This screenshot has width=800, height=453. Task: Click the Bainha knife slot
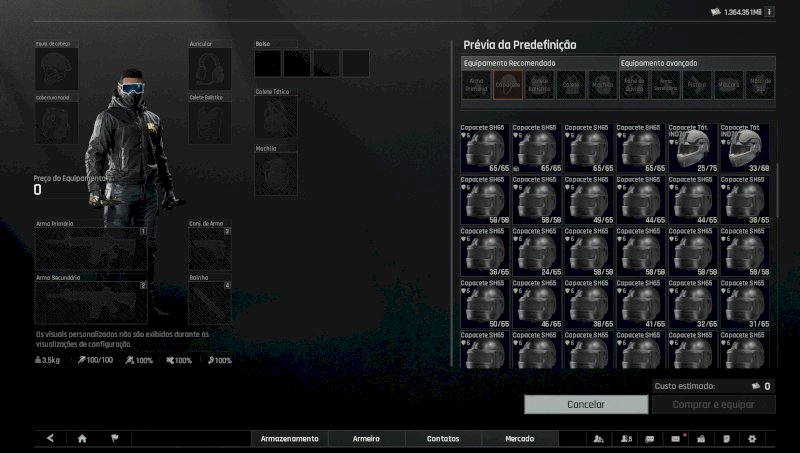[x=210, y=302]
